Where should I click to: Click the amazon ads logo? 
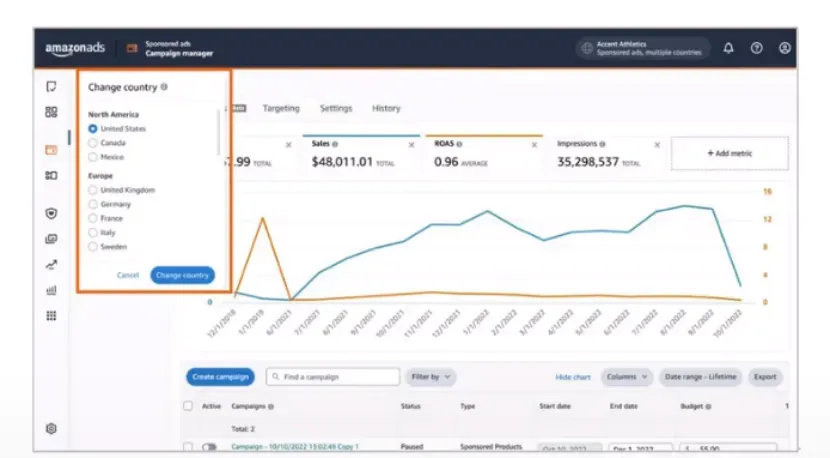pyautogui.click(x=75, y=49)
